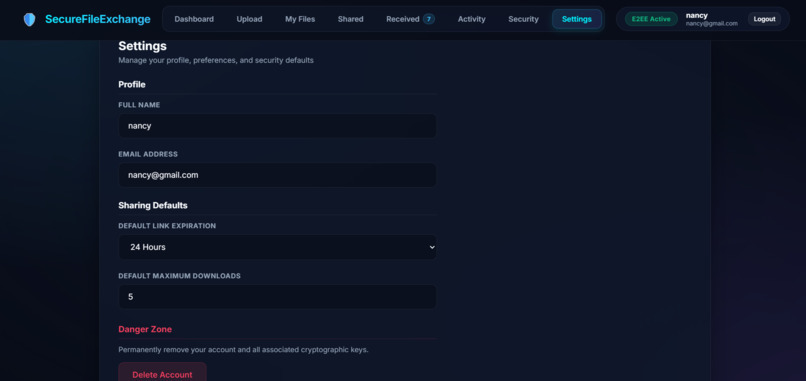806x381 pixels.
Task: Click the EMAIL ADDRESS field label
Action: (x=148, y=154)
